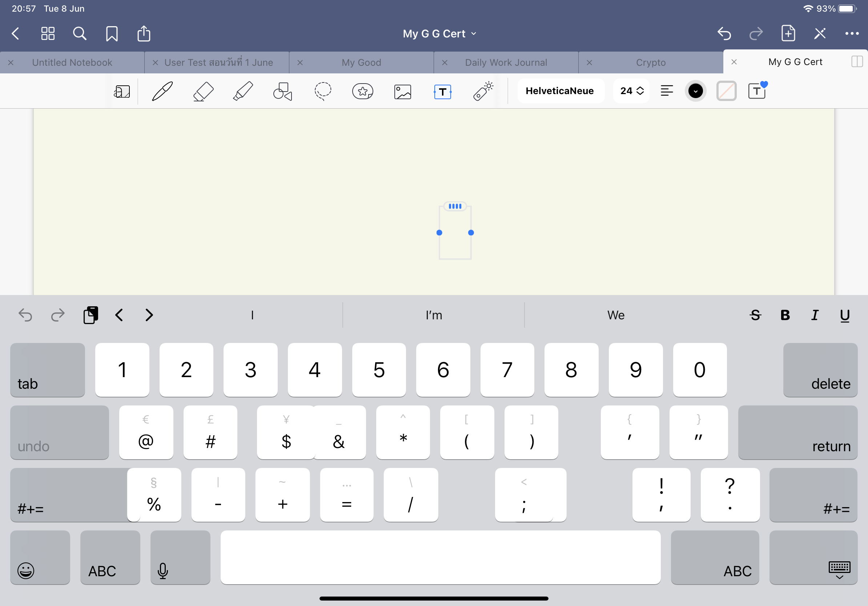
Task: Open the image insert tool
Action: pyautogui.click(x=402, y=91)
